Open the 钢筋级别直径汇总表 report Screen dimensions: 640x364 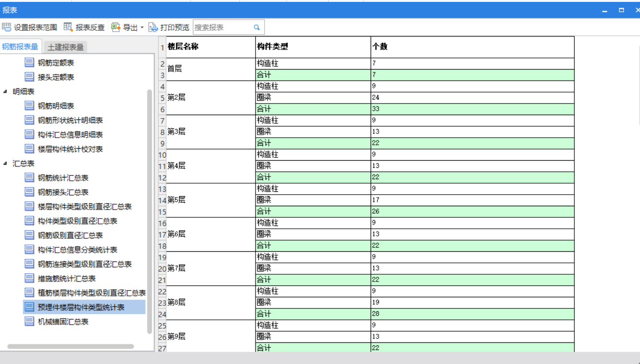[x=70, y=235]
